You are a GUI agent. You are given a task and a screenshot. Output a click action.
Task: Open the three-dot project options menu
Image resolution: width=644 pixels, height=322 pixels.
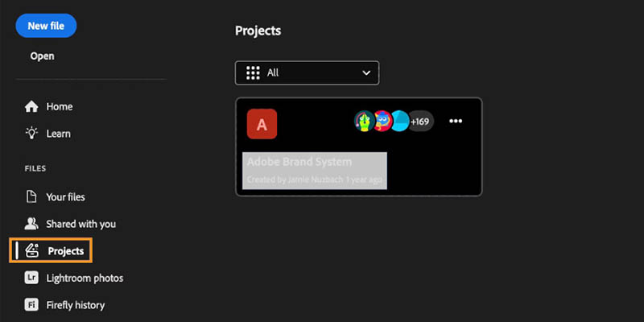tap(456, 122)
